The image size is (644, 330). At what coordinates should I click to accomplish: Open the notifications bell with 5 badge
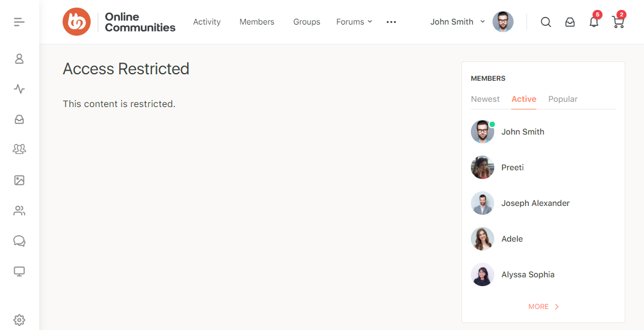pyautogui.click(x=594, y=22)
